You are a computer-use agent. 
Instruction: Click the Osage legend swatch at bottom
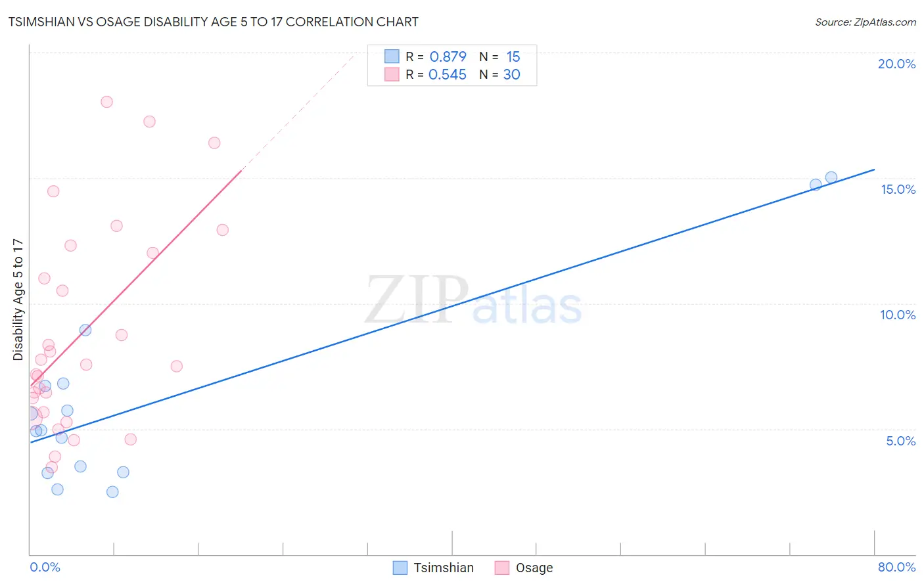click(x=502, y=568)
